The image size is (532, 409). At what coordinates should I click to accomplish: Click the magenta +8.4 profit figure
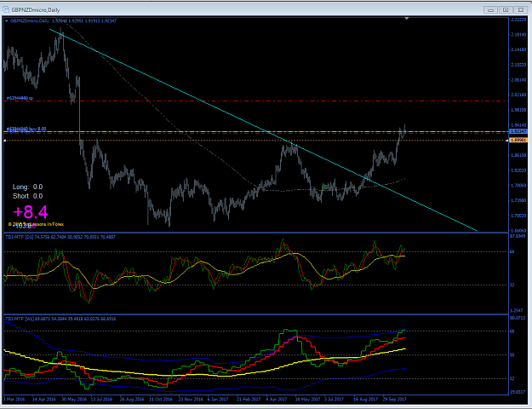(x=31, y=212)
